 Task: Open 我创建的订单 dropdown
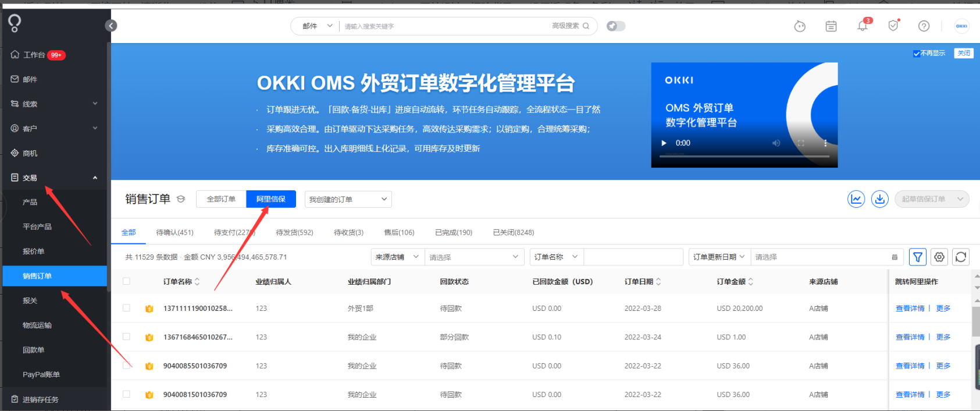click(x=348, y=199)
